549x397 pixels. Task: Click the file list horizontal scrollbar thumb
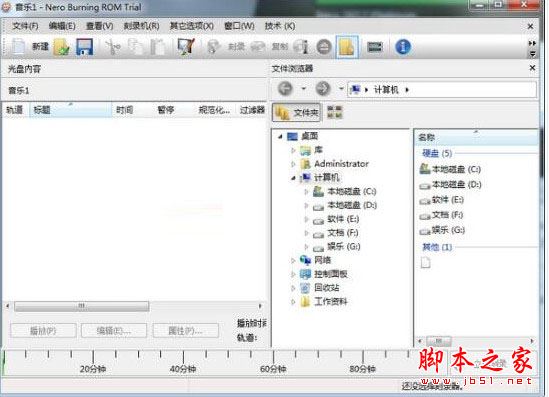(438, 341)
